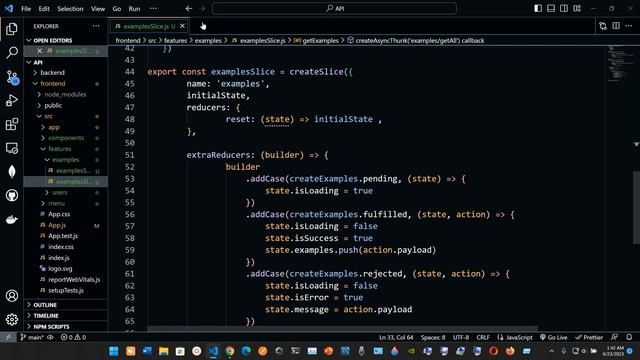Toggle the bottom panel layout icon

pyautogui.click(x=551, y=8)
